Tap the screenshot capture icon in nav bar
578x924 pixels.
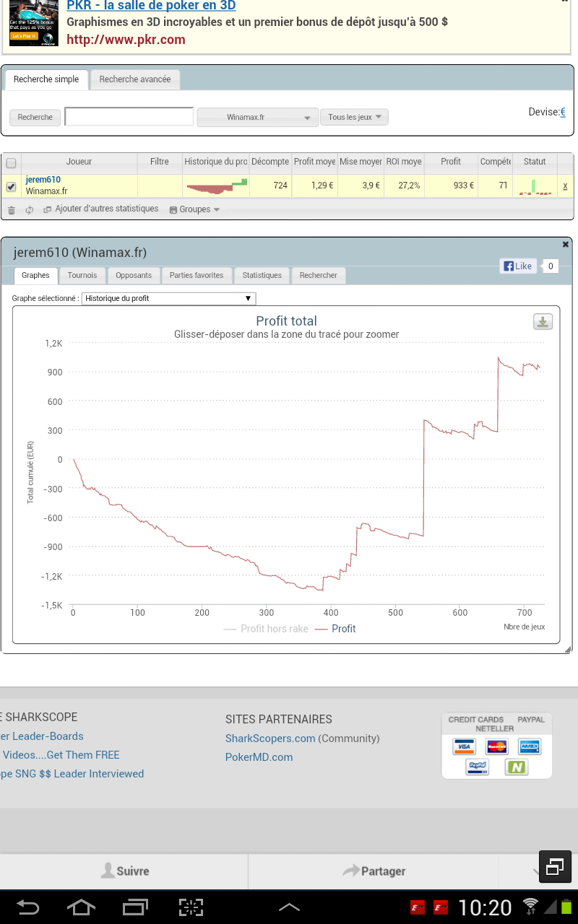191,907
